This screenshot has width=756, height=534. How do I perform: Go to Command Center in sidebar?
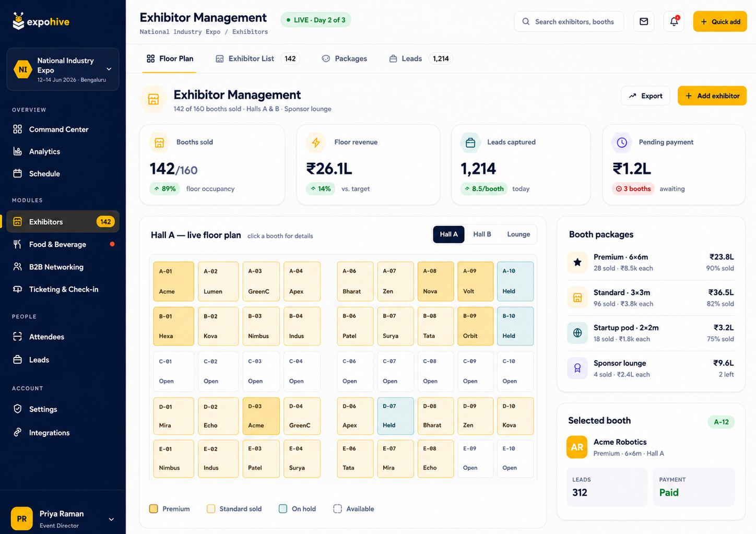[63, 129]
